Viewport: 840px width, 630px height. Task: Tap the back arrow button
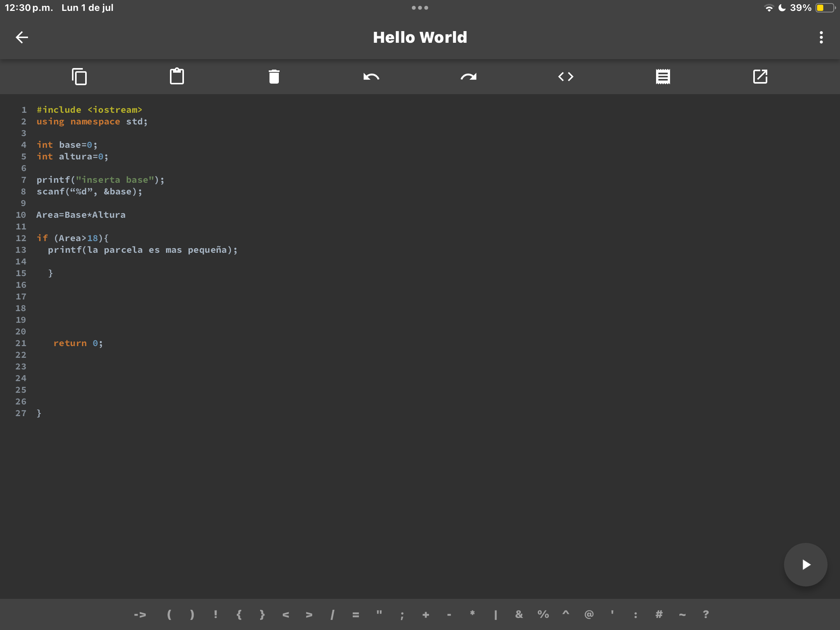(x=22, y=37)
